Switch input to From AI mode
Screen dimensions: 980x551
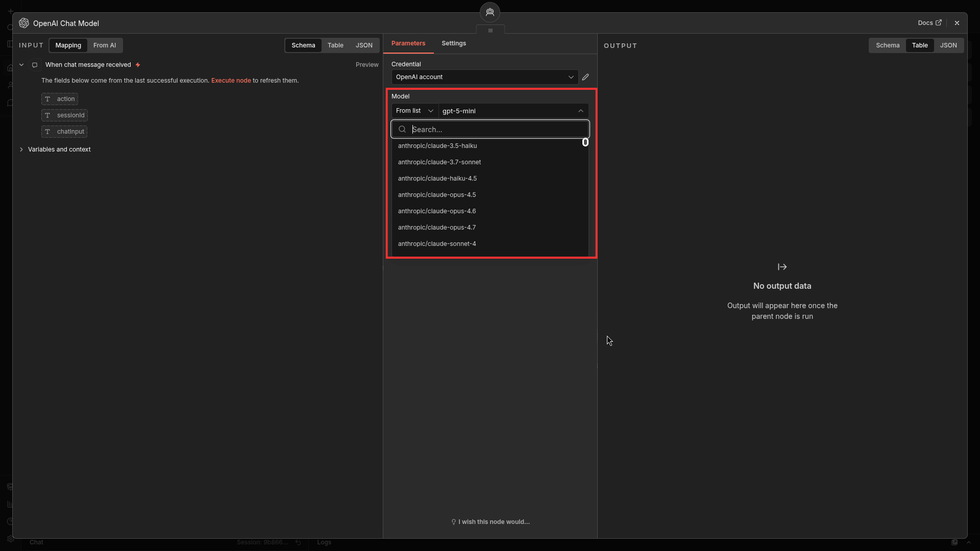105,45
